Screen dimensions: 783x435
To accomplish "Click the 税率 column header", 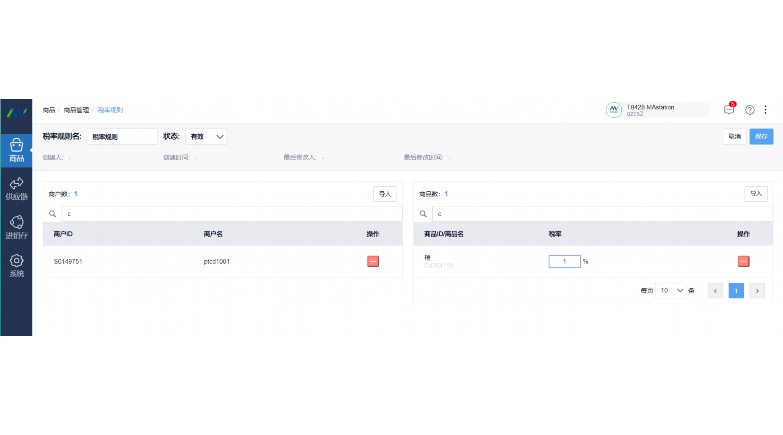I will tap(555, 234).
